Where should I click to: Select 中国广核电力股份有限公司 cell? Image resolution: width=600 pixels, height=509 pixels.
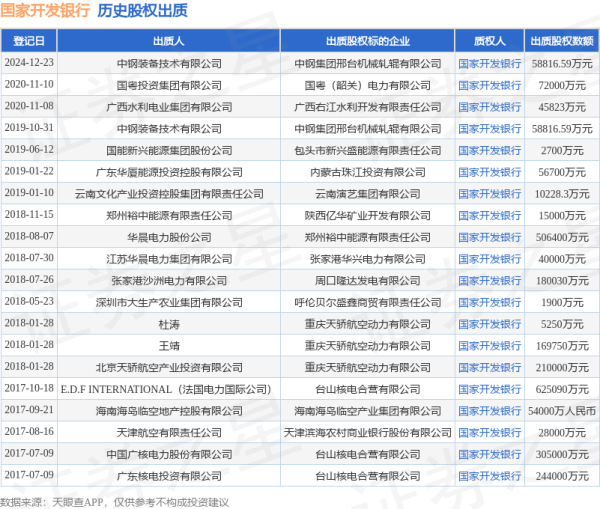click(169, 455)
